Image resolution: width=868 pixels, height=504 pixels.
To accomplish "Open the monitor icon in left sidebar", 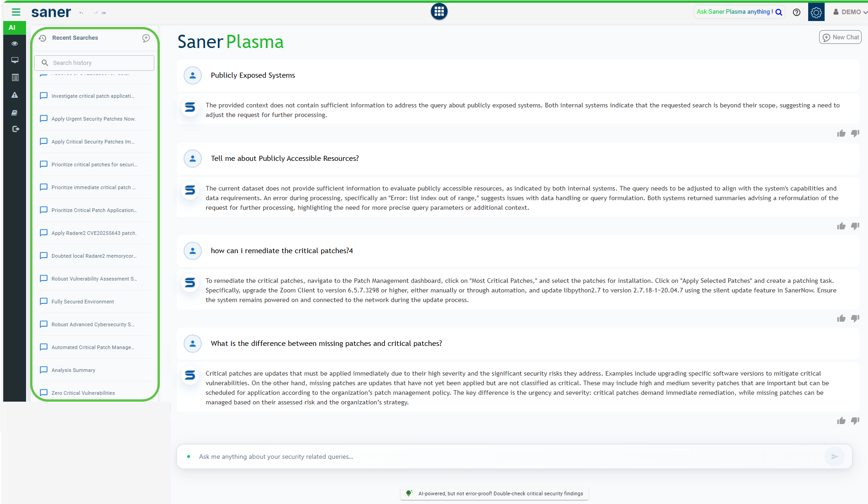I will (15, 60).
